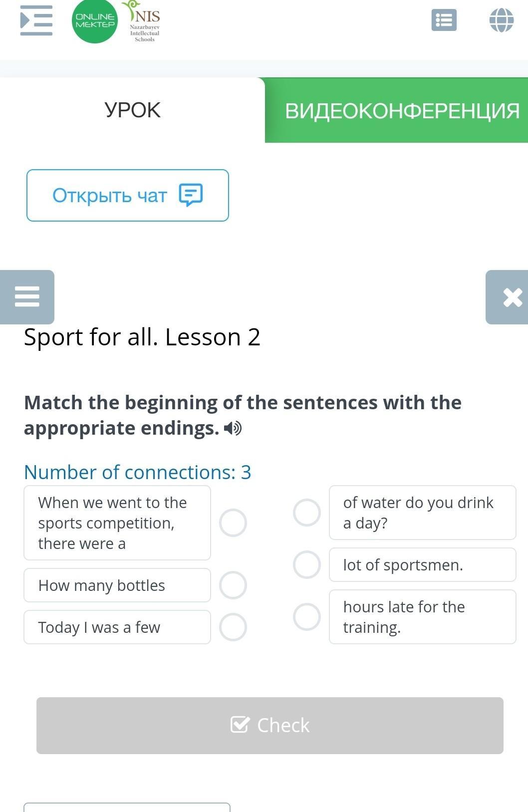This screenshot has width=528, height=812.
Task: Open the language globe icon
Action: pyautogui.click(x=501, y=20)
